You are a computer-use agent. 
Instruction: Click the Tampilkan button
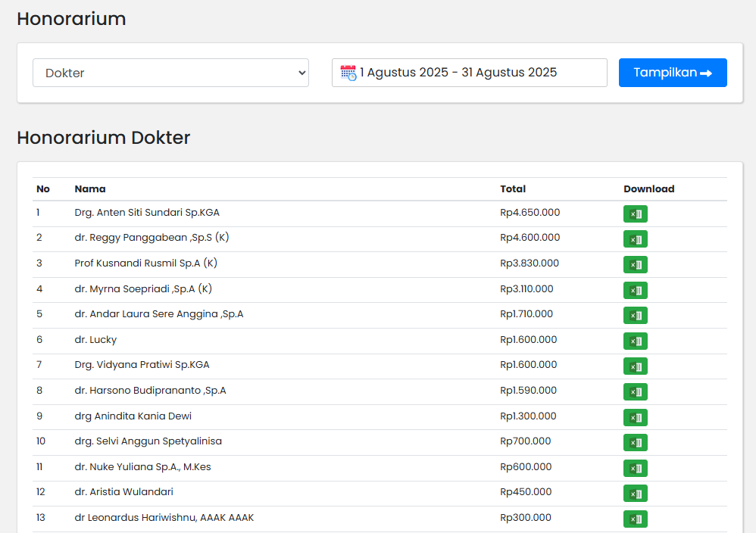pos(672,73)
